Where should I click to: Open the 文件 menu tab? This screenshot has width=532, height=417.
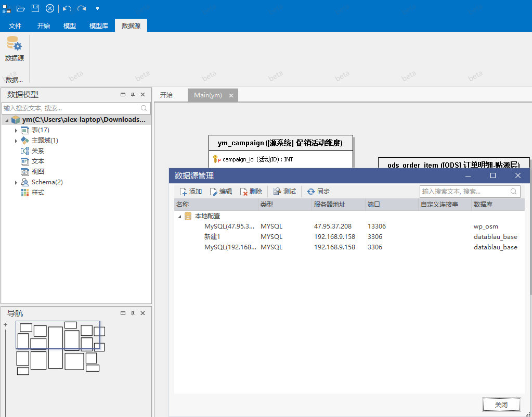point(15,26)
